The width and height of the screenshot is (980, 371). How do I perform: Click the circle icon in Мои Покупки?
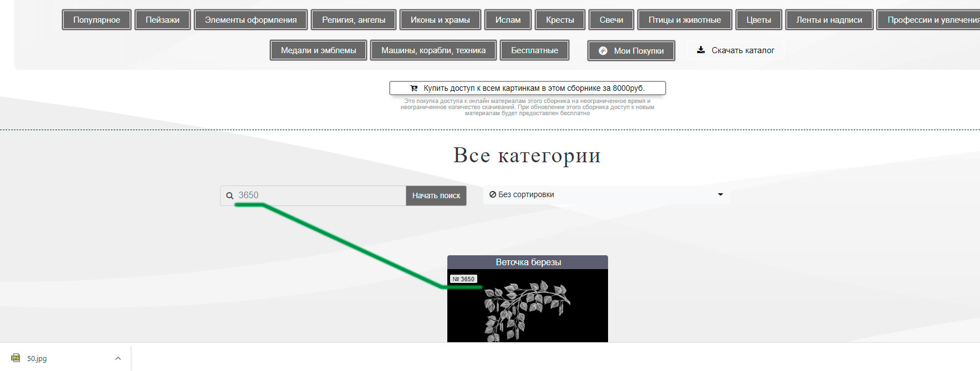click(603, 51)
